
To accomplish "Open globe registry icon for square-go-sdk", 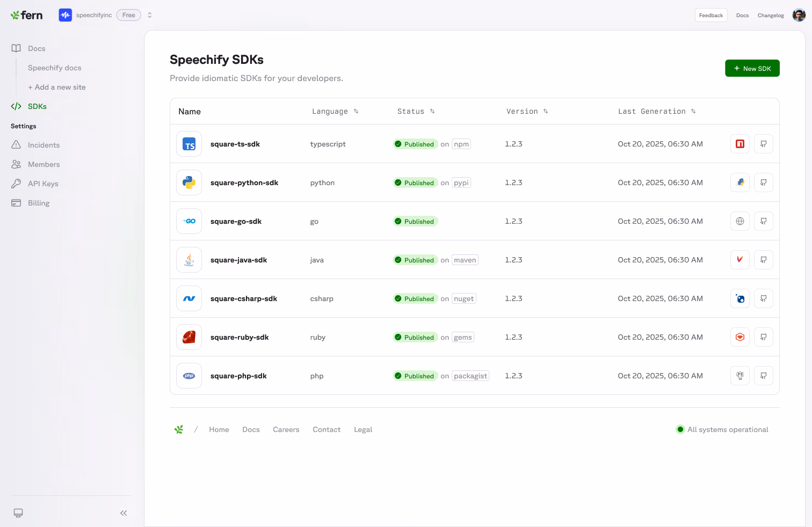I will pos(740,221).
